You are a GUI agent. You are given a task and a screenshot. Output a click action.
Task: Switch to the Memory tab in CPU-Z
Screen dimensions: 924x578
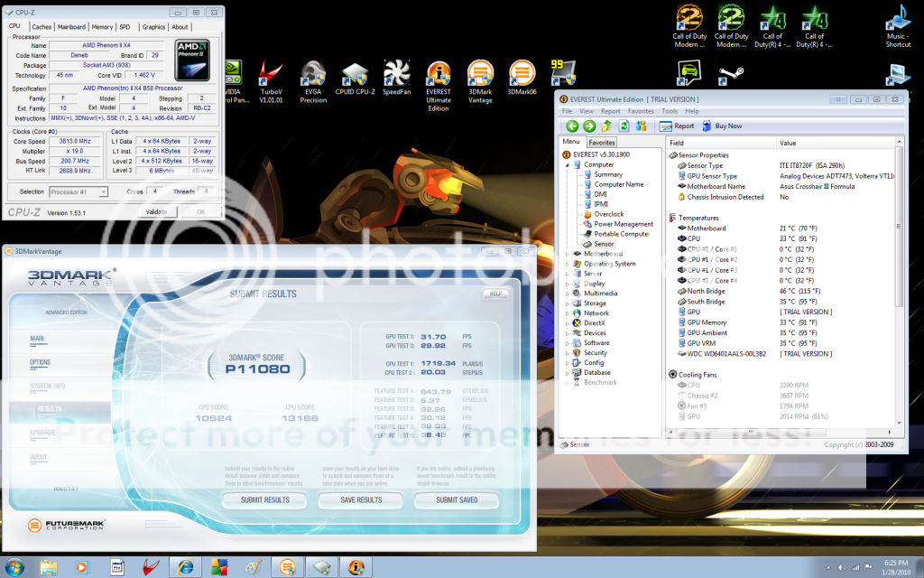[102, 26]
